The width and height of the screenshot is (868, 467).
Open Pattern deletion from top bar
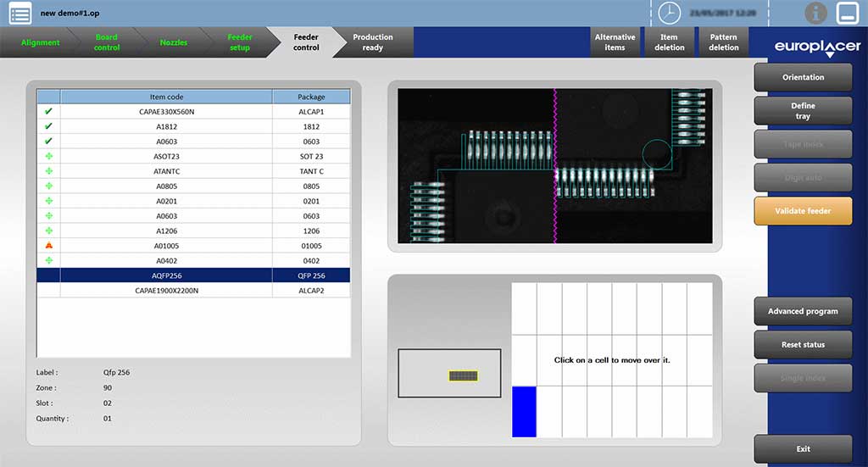pos(723,42)
